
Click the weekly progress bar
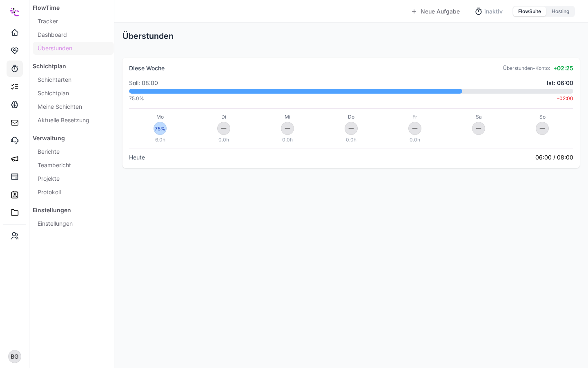pyautogui.click(x=351, y=91)
